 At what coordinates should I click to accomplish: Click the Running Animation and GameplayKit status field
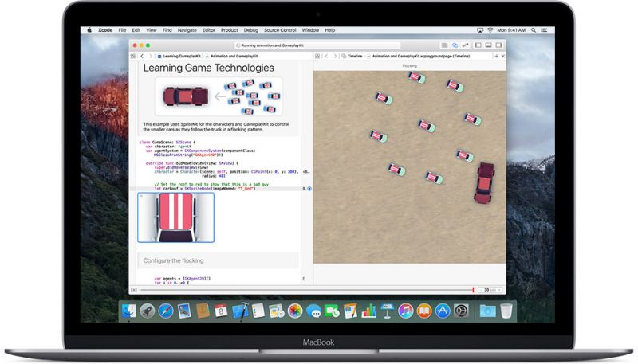tap(317, 45)
